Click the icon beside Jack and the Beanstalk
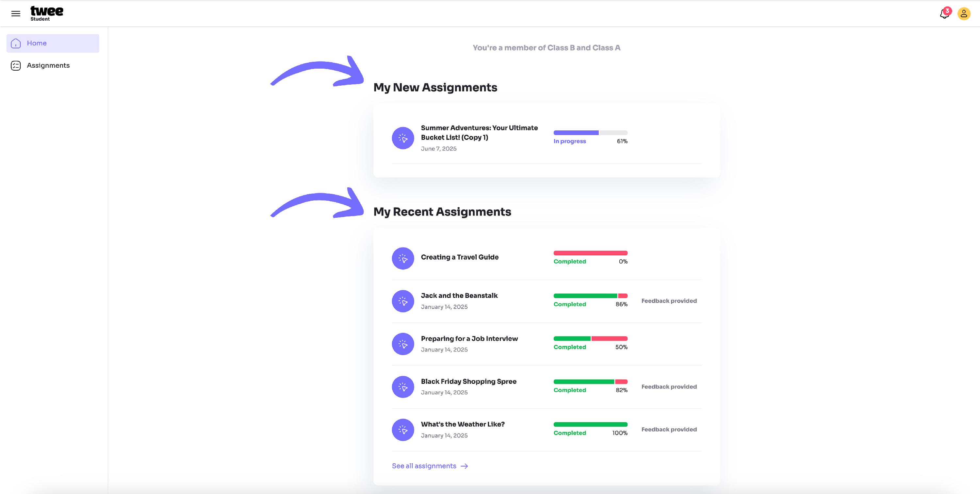The image size is (980, 494). [x=403, y=301]
